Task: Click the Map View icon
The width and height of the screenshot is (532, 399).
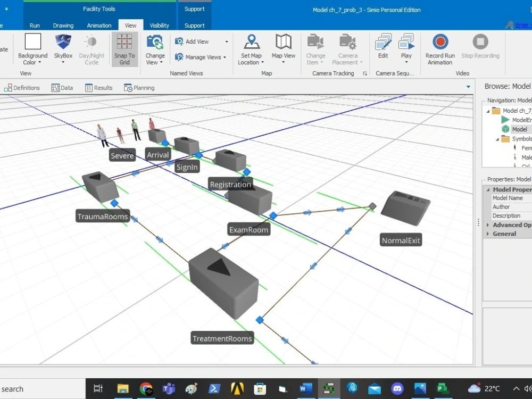Action: (x=283, y=48)
